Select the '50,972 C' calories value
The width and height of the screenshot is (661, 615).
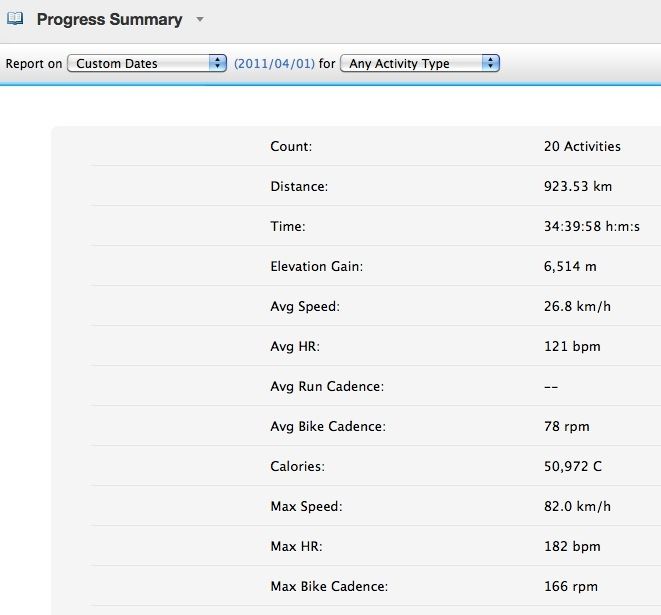[x=572, y=466]
